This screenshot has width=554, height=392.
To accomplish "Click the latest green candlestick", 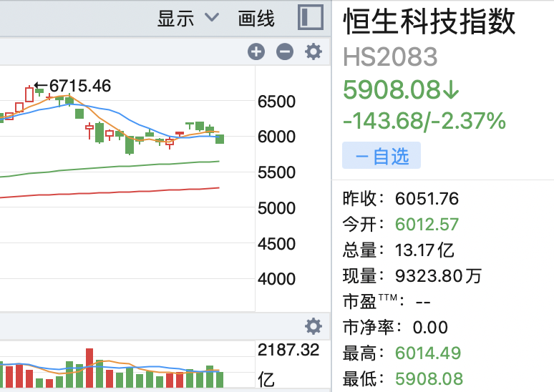I will (220, 139).
